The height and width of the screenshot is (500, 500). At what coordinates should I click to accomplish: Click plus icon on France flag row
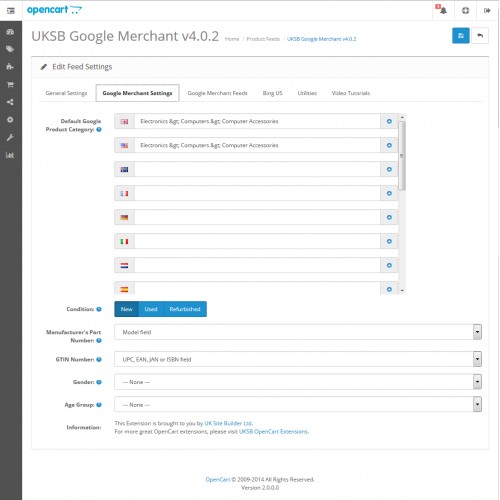point(389,193)
